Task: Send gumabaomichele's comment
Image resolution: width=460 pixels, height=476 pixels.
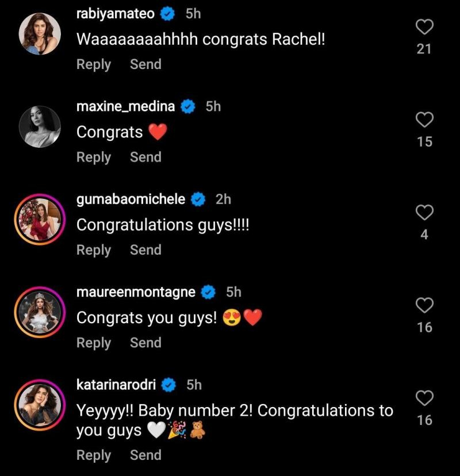Action: point(145,250)
